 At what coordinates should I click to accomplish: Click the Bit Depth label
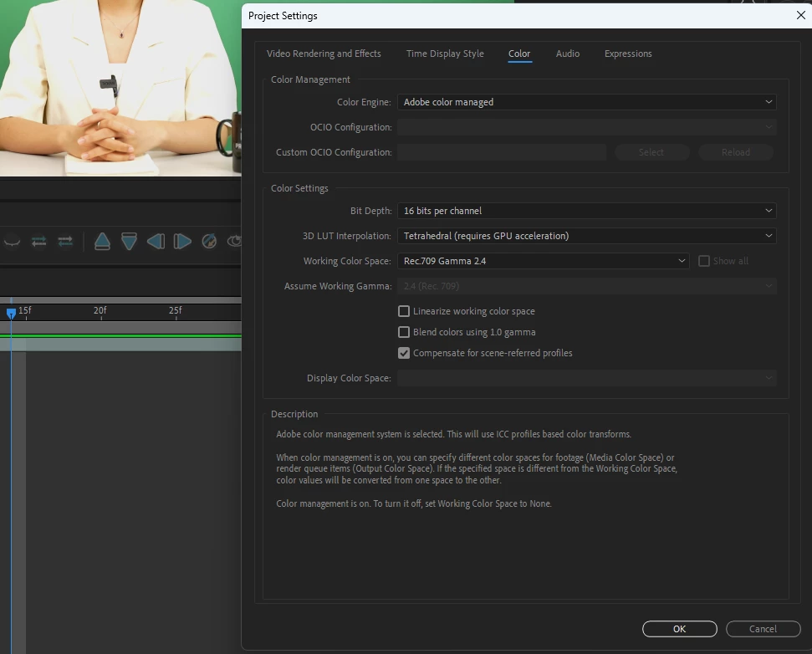[370, 211]
